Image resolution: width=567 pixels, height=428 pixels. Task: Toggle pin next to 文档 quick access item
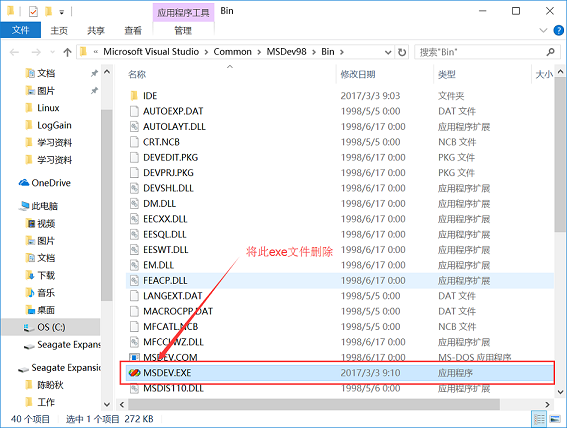point(94,73)
